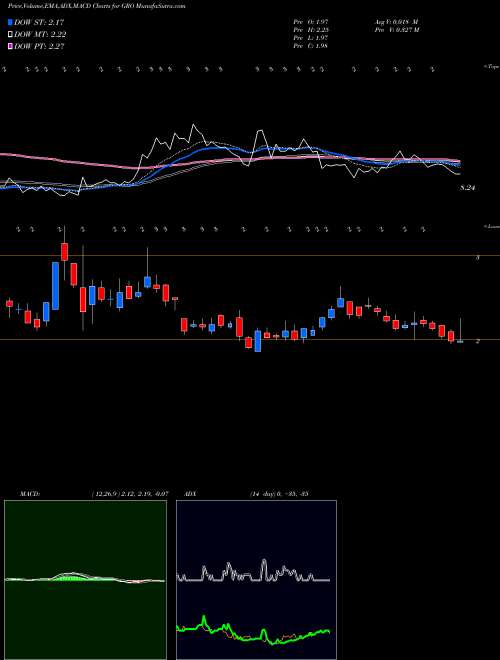Viewport: 500px width, 660px height.
Task: Click the 8.24 value beside the EMA lines
Action: pos(468,188)
